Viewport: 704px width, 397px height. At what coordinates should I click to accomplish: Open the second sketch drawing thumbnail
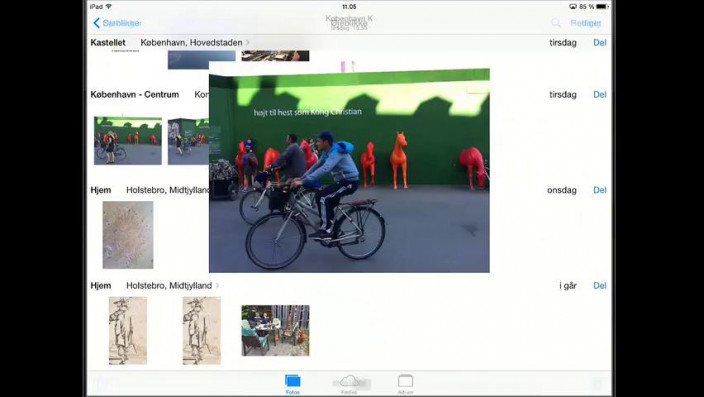(202, 331)
